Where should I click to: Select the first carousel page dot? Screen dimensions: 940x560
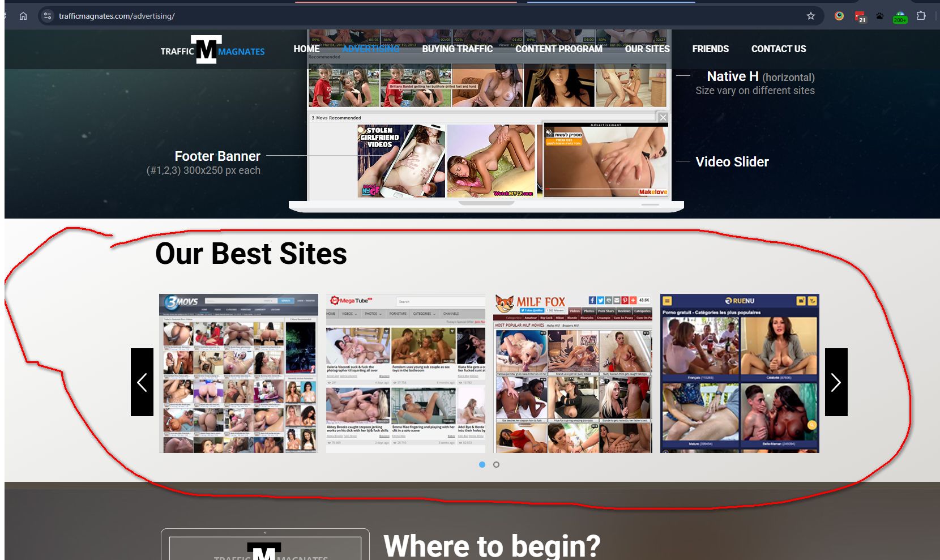pyautogui.click(x=482, y=464)
